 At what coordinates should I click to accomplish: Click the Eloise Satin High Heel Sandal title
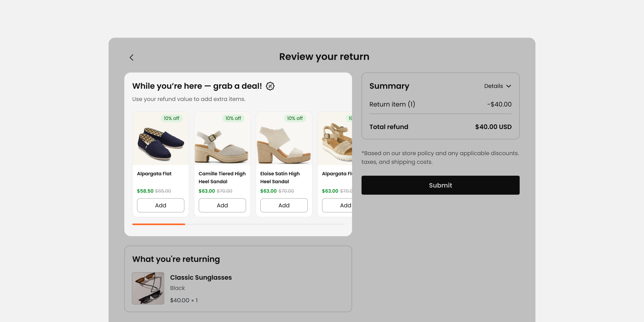point(280,177)
